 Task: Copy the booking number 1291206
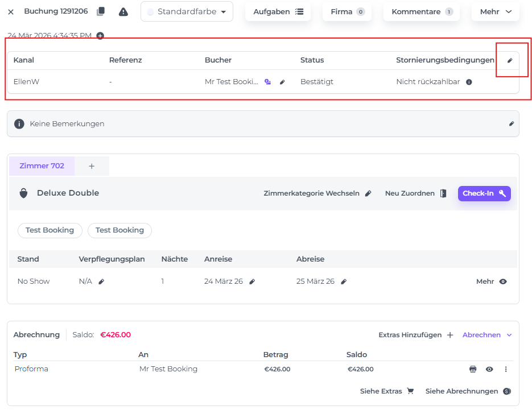pos(101,11)
